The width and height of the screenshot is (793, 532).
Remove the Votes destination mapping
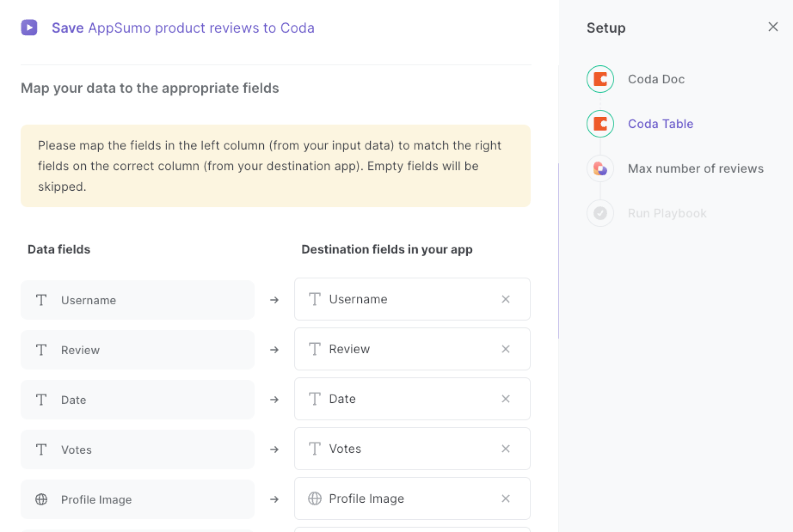point(506,449)
